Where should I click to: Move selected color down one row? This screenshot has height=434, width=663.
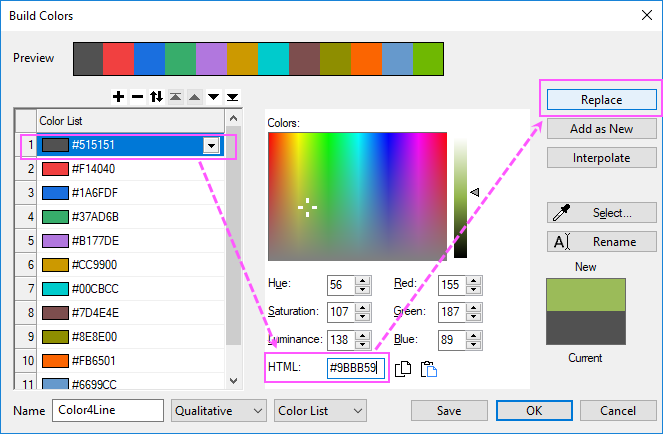[x=214, y=97]
